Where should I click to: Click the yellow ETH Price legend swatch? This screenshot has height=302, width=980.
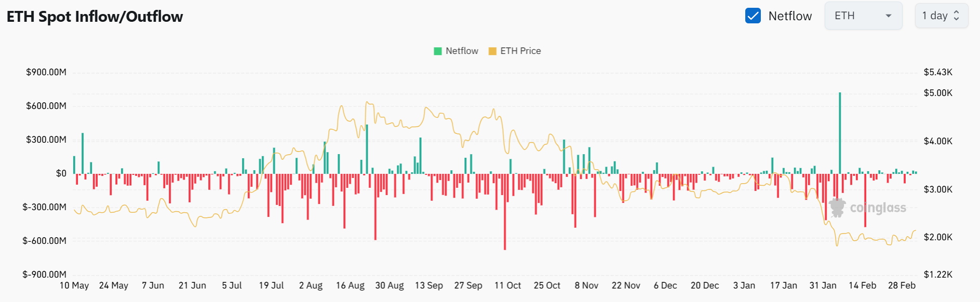pos(492,51)
